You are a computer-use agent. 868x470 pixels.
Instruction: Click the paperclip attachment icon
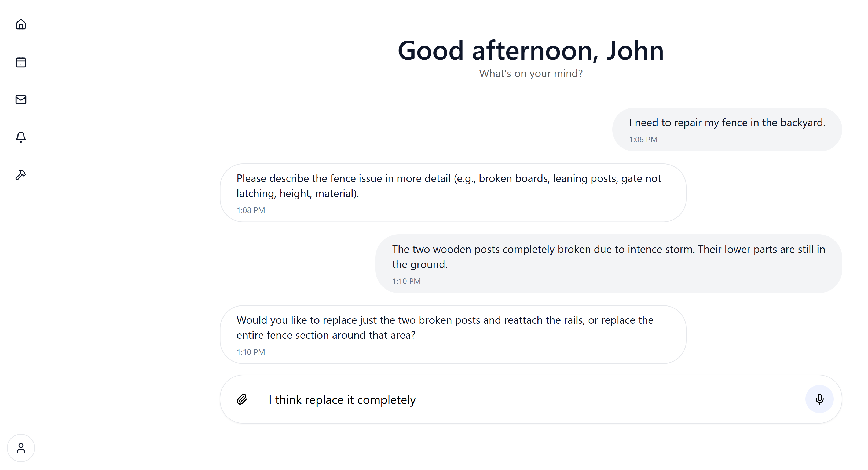click(x=242, y=399)
